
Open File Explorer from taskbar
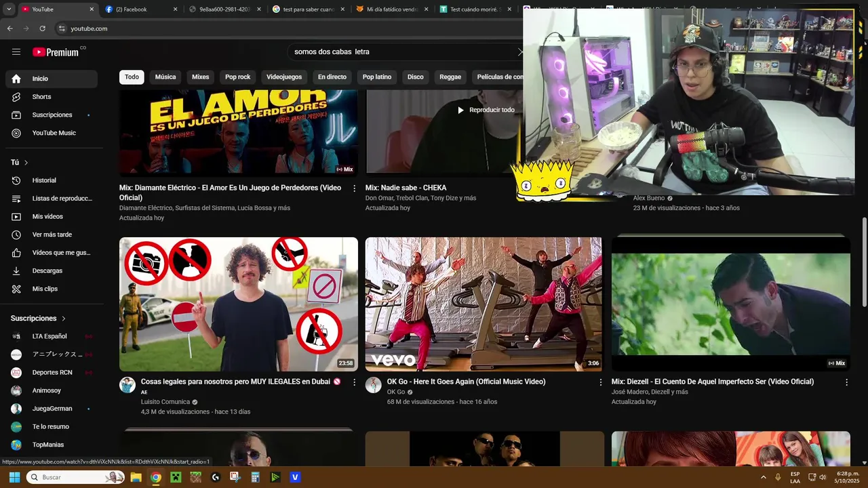click(136, 477)
